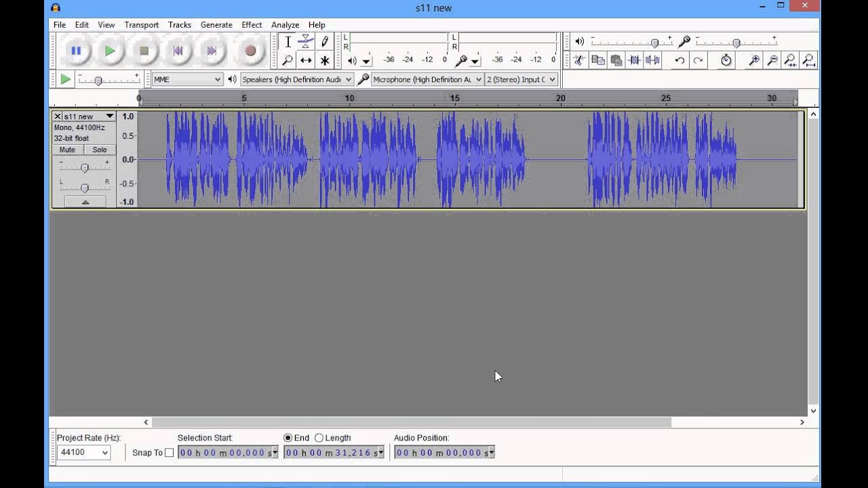Solo the s11 new track
The image size is (868, 488).
coord(100,150)
